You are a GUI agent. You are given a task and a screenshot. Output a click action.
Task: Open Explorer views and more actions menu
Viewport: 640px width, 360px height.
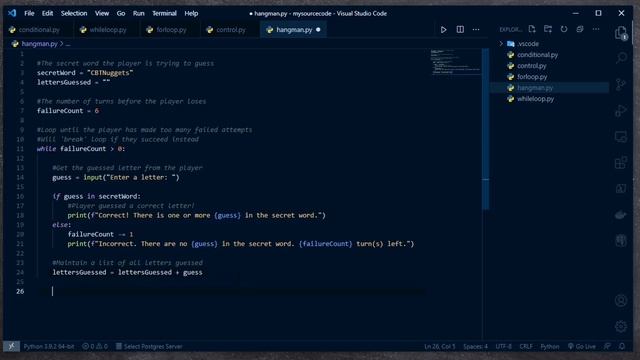click(x=596, y=29)
